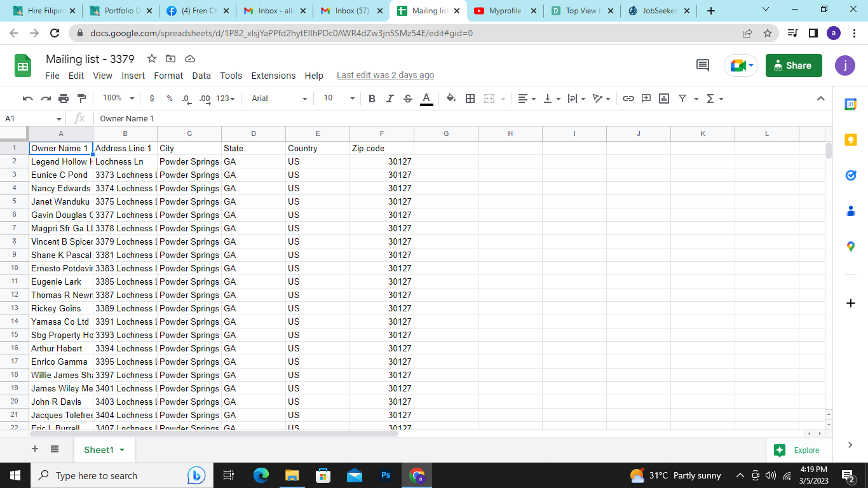Expand the merge cells dropdown arrow
The image size is (868, 488).
[503, 98]
